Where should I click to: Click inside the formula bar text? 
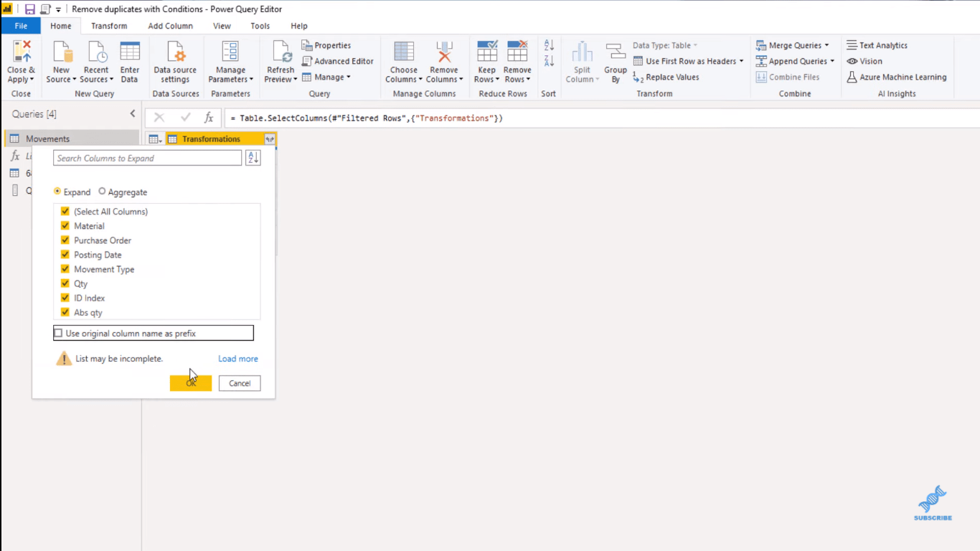pos(367,118)
